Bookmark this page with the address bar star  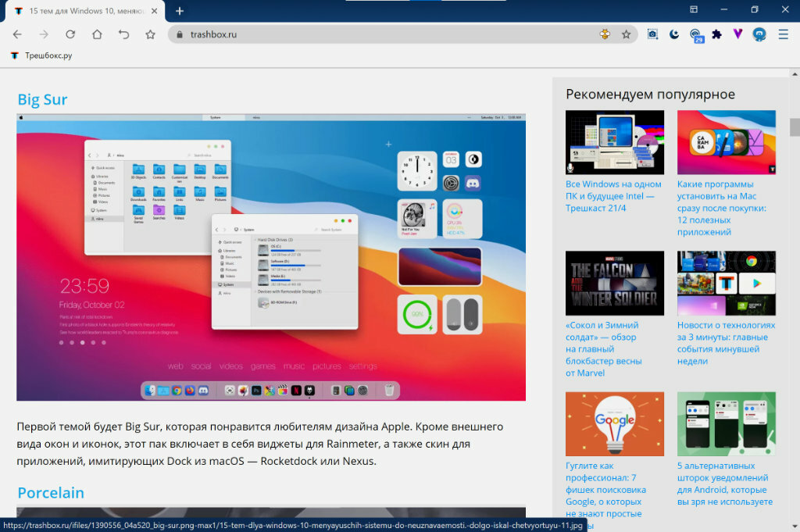(626, 34)
